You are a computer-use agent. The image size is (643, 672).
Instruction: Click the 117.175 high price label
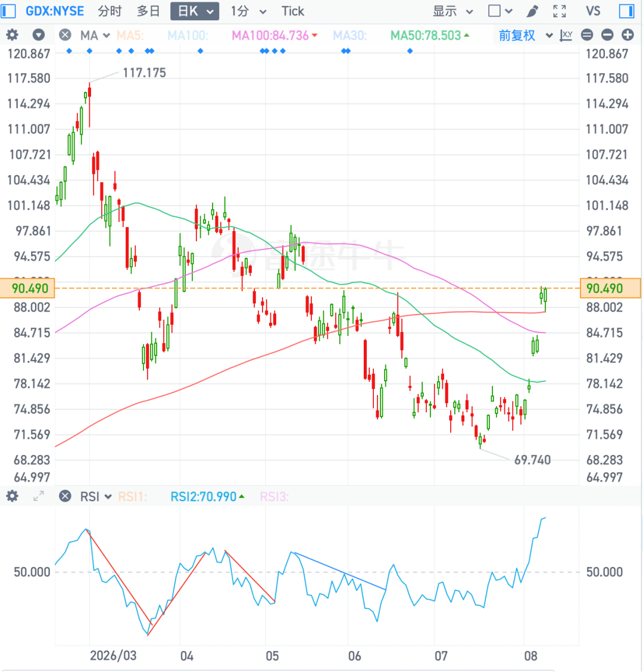[144, 73]
